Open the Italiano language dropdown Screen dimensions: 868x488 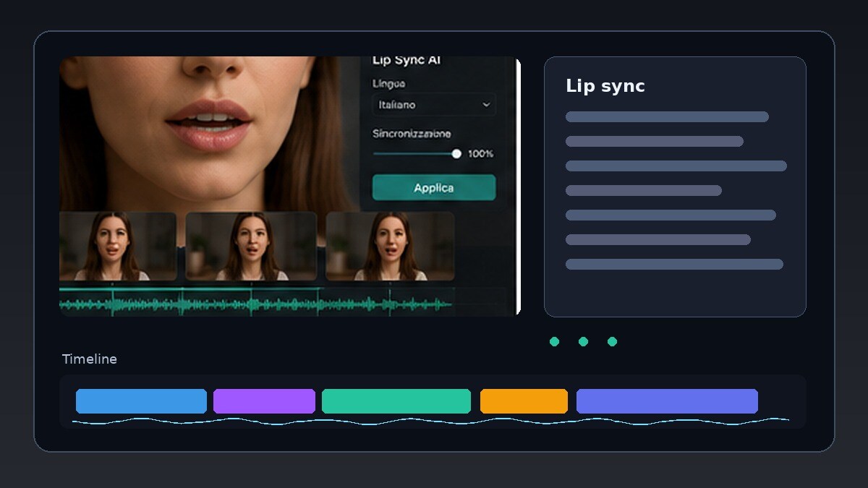click(434, 105)
